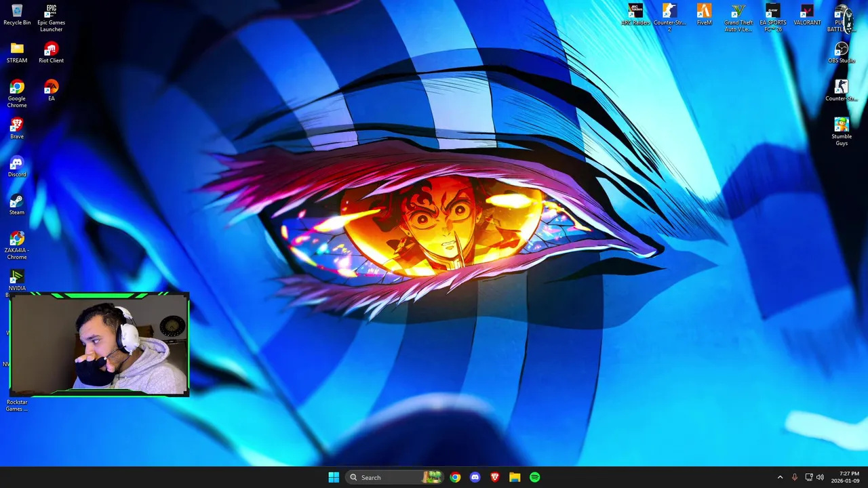Open network settings from the tray

pyautogui.click(x=808, y=477)
